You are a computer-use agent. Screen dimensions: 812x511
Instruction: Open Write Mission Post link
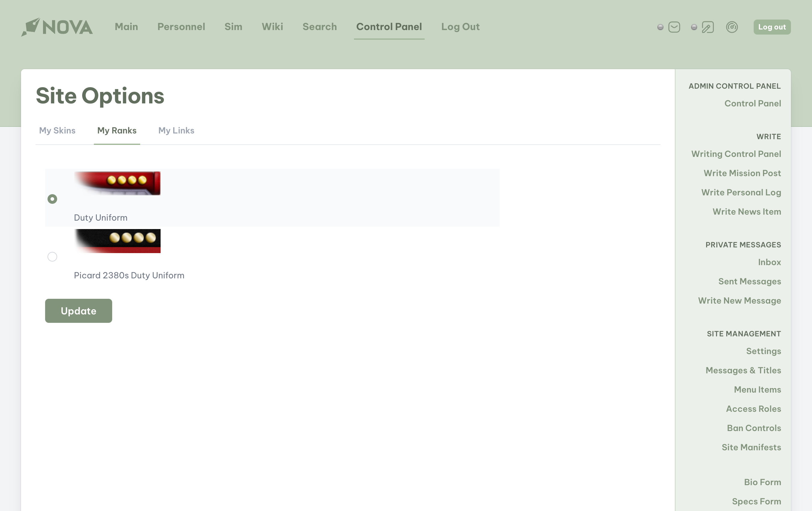[x=742, y=173]
